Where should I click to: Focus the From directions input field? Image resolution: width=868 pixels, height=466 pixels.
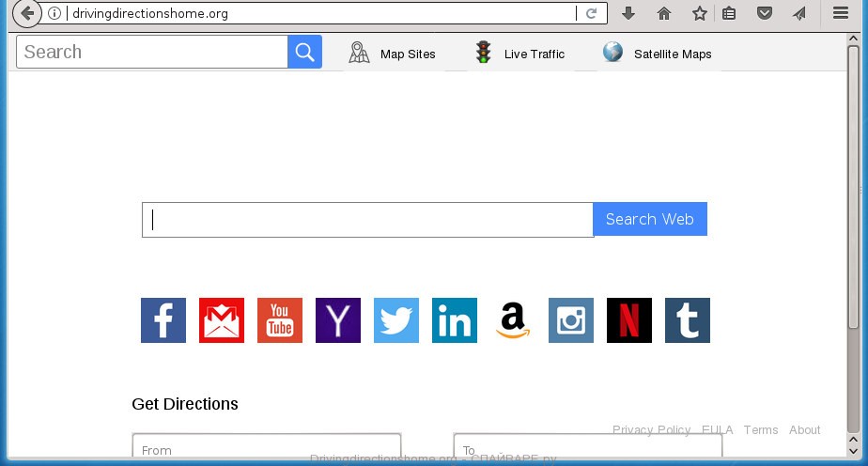pos(267,445)
